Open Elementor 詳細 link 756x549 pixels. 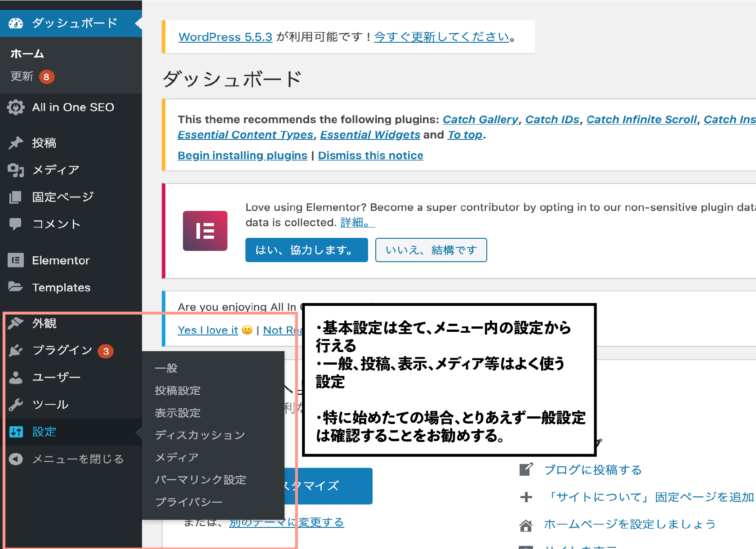coord(357,223)
